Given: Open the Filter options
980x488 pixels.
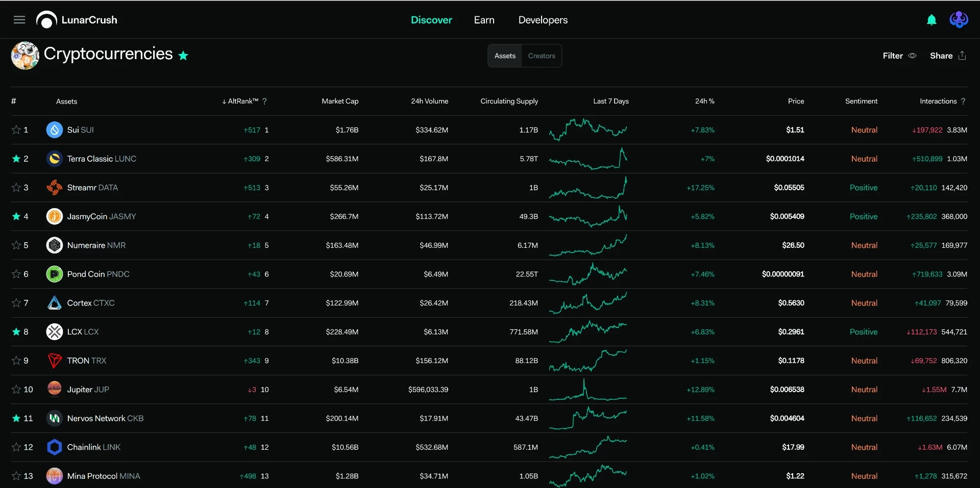Looking at the screenshot, I should click(x=899, y=56).
